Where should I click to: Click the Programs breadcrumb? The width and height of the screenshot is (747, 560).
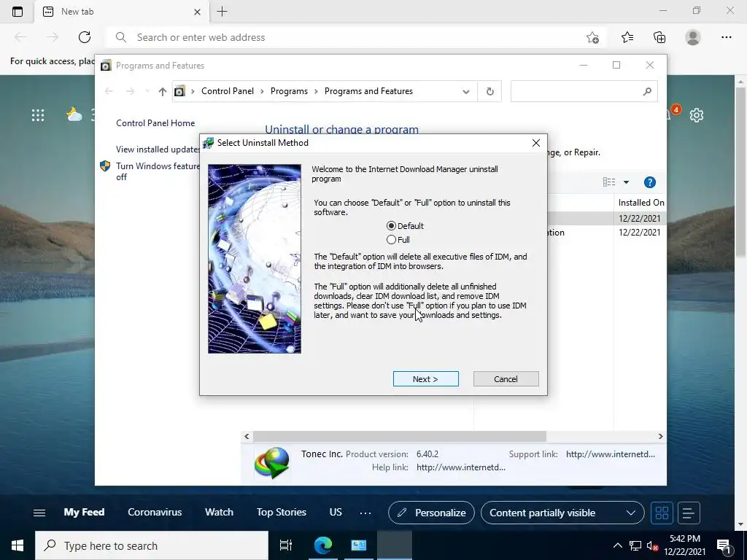(289, 91)
